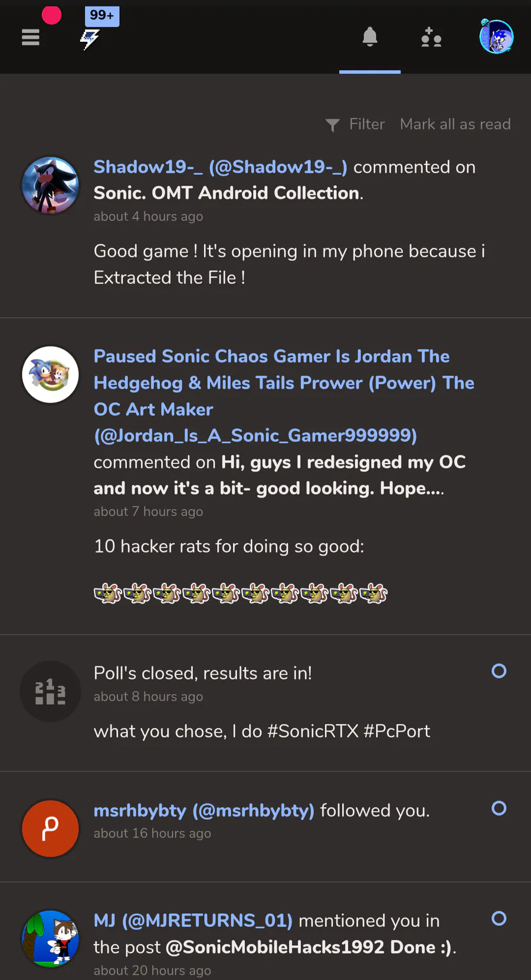The image size is (531, 980).
Task: Click the profile avatar in top bar
Action: click(496, 37)
